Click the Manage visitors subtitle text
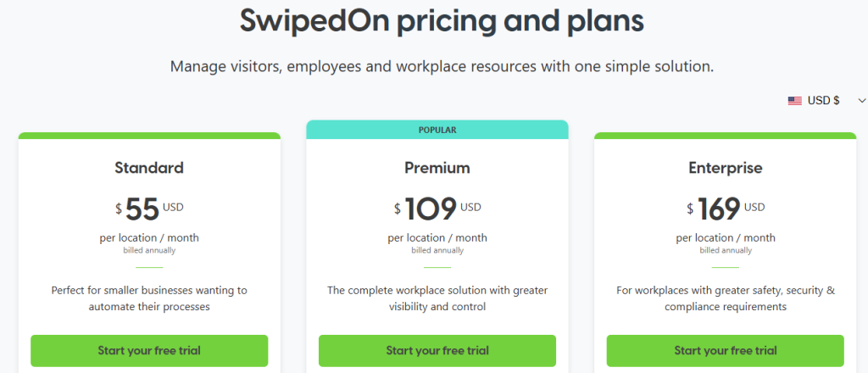The width and height of the screenshot is (868, 373). click(442, 67)
